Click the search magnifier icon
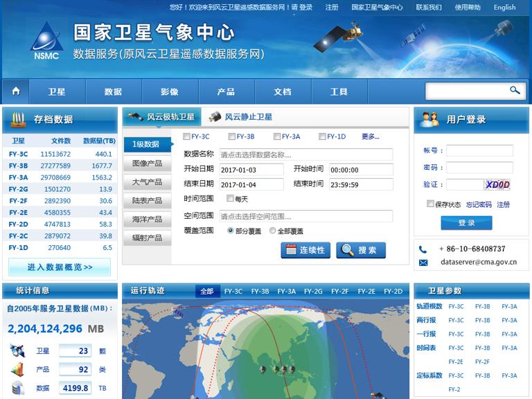The height and width of the screenshot is (399, 532). point(515,90)
